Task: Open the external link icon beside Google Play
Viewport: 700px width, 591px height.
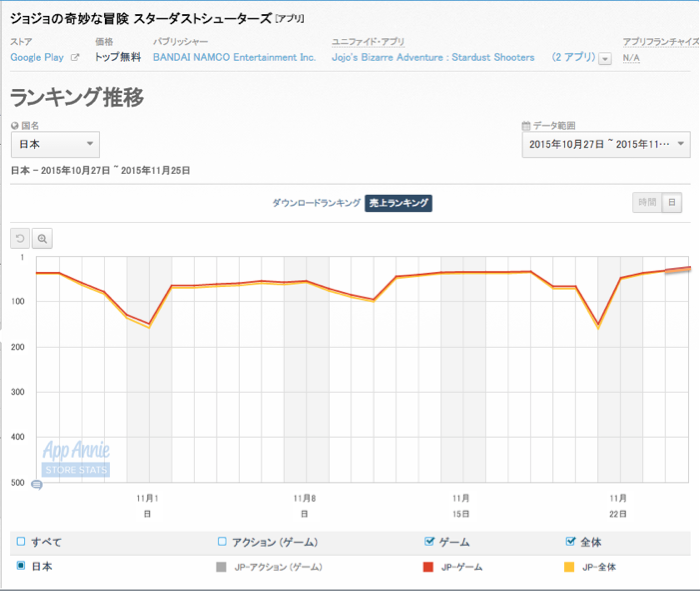Action: [75, 57]
